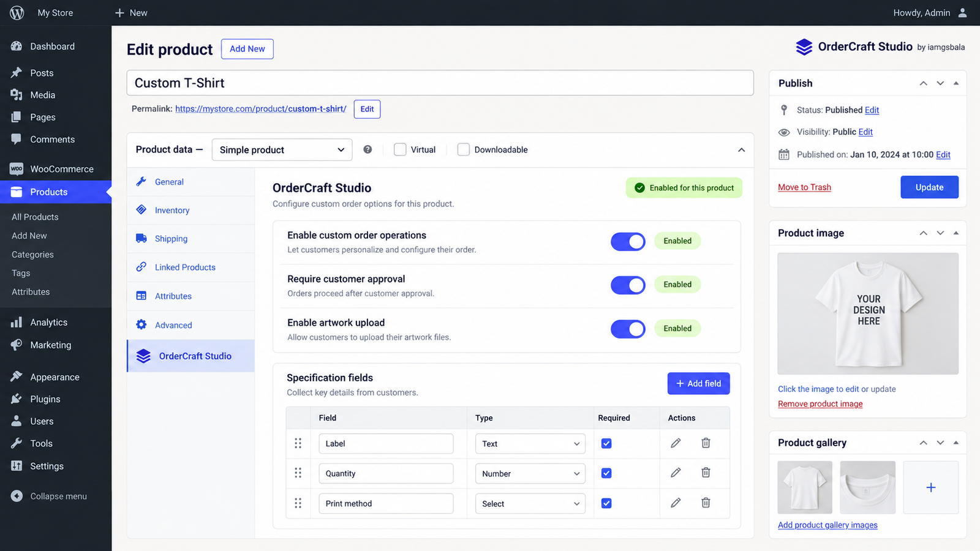The height and width of the screenshot is (551, 980).
Task: Delete the Label field with trash icon
Action: pyautogui.click(x=706, y=443)
